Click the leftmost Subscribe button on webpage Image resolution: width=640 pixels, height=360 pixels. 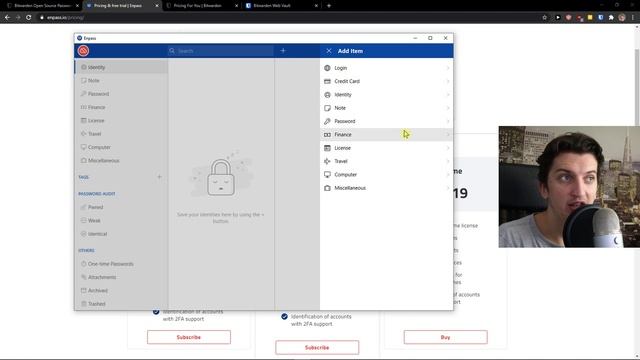[189, 337]
